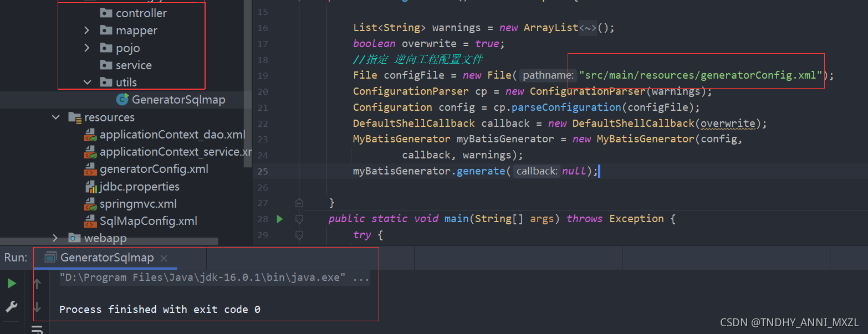Collapse the utils package
Image resolution: width=868 pixels, height=334 pixels.
87,83
